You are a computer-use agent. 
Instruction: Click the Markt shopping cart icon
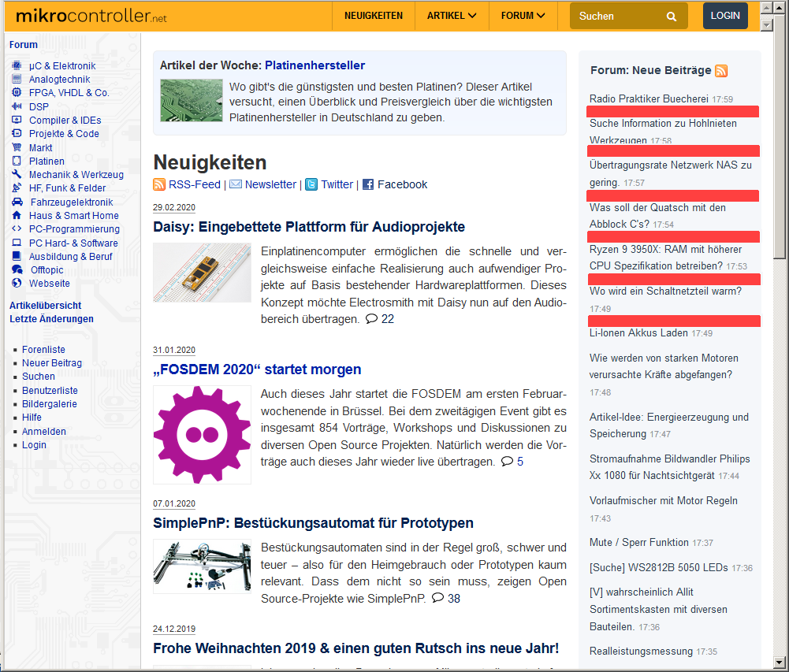(17, 147)
